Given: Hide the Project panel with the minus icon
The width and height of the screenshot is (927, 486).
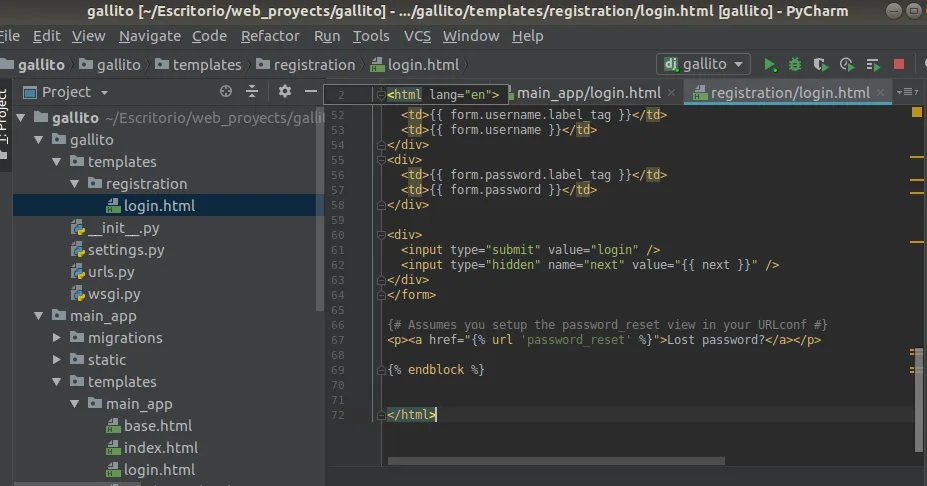Looking at the screenshot, I should (310, 91).
